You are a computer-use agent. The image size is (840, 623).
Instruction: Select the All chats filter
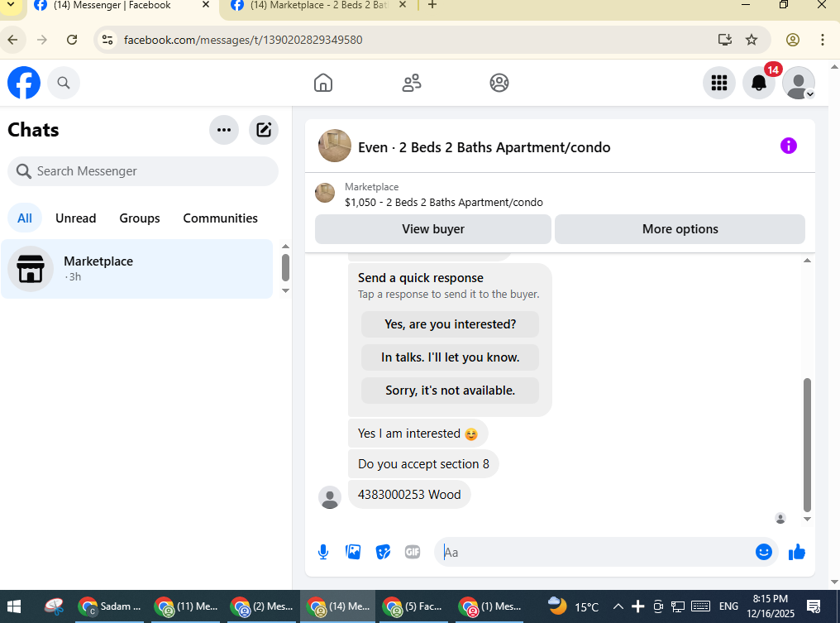(x=25, y=218)
